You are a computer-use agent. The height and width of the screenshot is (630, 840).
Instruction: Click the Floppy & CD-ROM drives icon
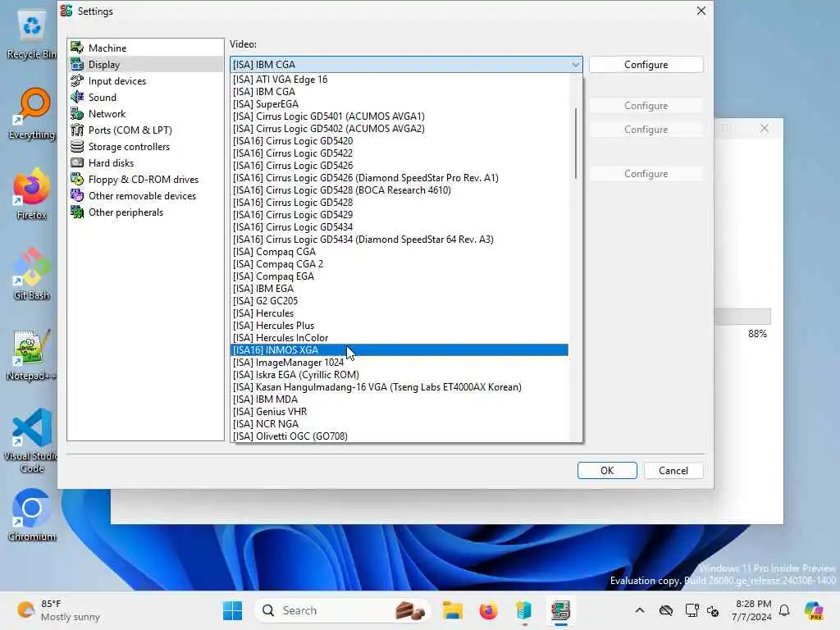pos(77,180)
